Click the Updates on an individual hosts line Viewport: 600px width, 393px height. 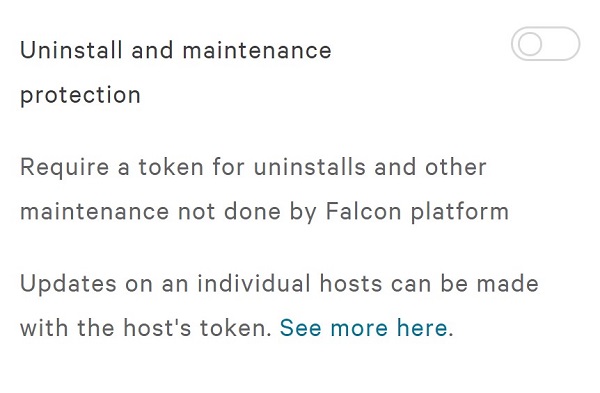(279, 284)
